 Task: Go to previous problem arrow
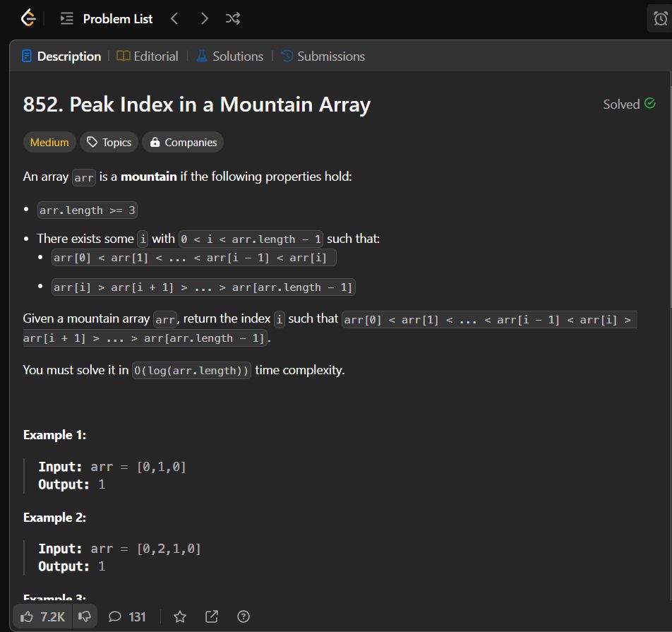[x=174, y=18]
